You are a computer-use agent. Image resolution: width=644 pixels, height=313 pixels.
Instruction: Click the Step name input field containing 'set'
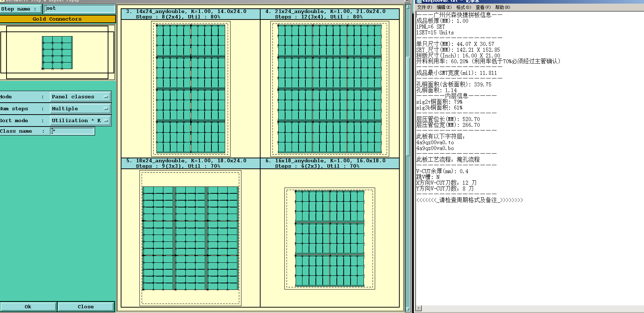80,9
